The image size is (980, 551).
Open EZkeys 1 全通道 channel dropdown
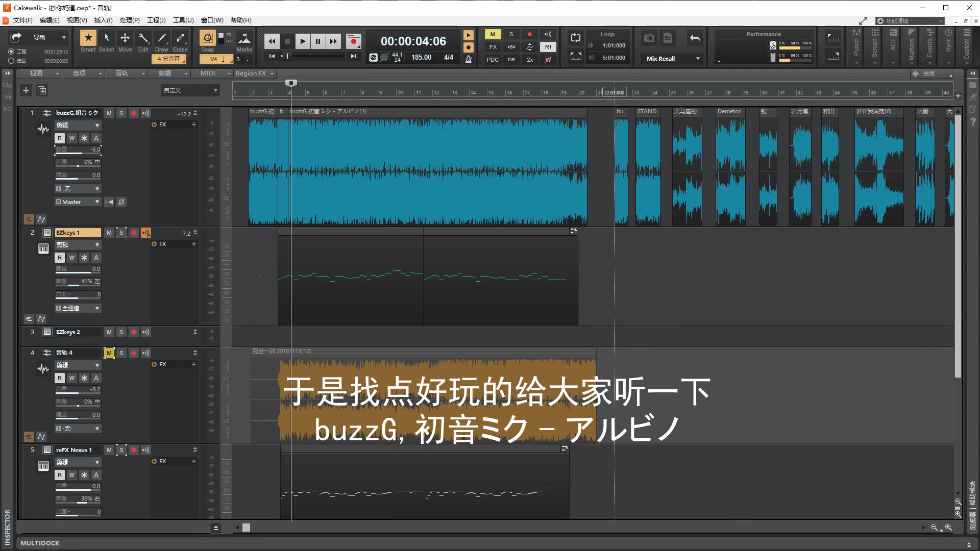[78, 308]
